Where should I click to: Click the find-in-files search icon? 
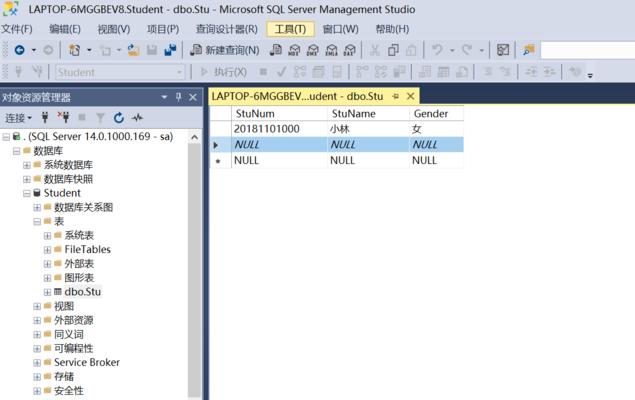coord(528,50)
